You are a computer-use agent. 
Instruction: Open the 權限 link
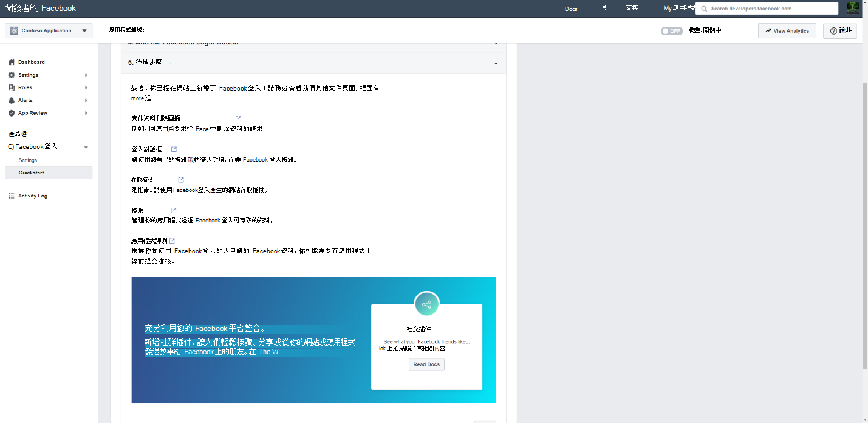pyautogui.click(x=137, y=210)
